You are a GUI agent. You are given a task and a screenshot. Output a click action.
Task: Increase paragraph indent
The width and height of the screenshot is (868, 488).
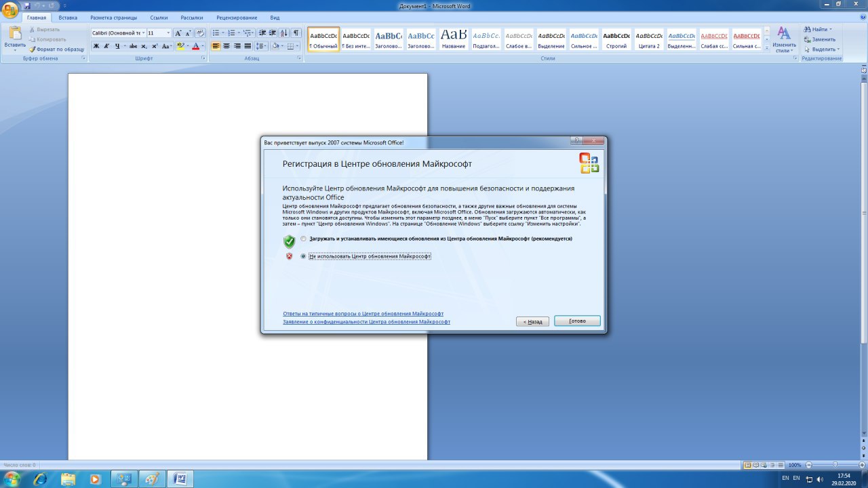(x=273, y=33)
